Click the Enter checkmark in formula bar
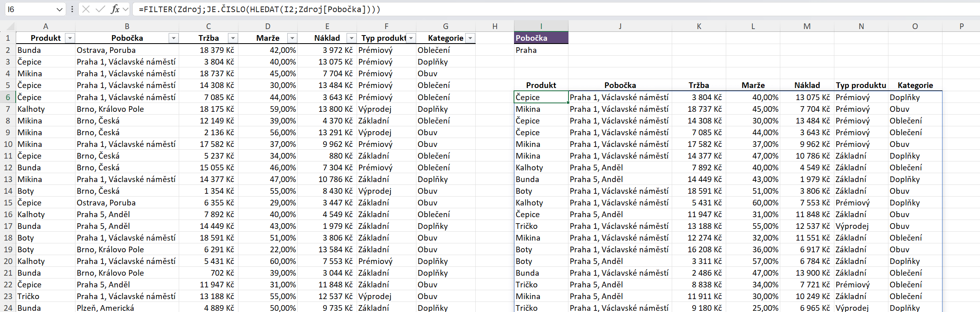 pyautogui.click(x=100, y=9)
